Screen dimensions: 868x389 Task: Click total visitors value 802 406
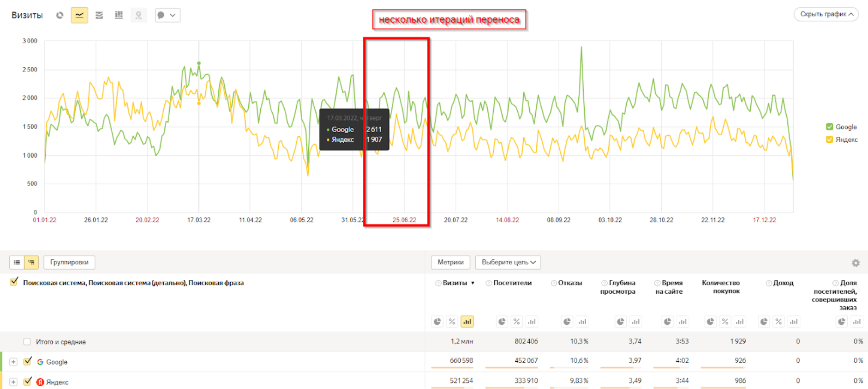(x=526, y=341)
